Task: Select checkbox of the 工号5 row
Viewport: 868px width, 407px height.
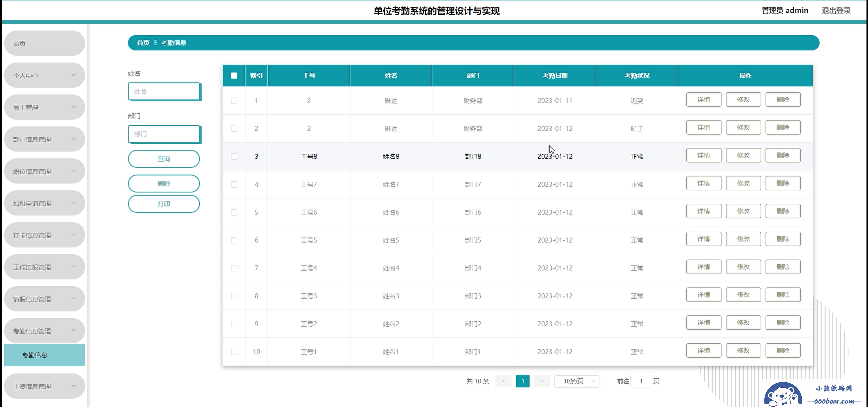Action: tap(234, 240)
